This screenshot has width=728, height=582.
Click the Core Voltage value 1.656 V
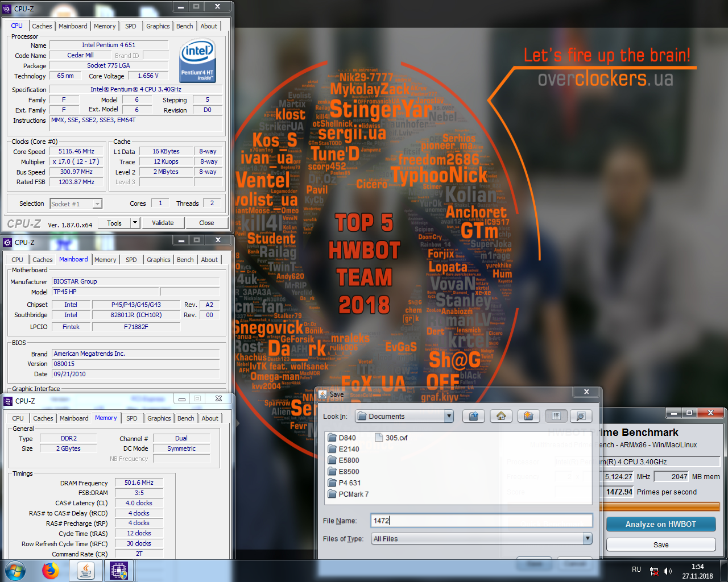click(148, 76)
